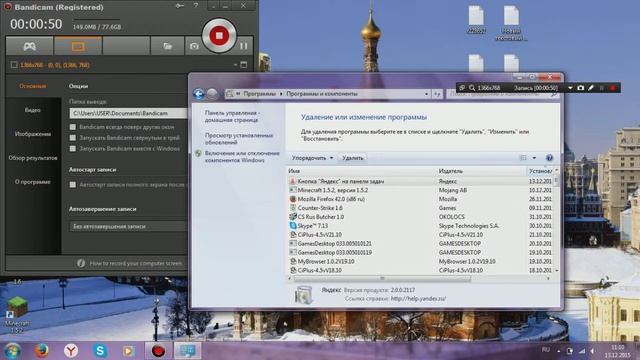Open the 'Основные' tab in Bandicam

(33, 86)
